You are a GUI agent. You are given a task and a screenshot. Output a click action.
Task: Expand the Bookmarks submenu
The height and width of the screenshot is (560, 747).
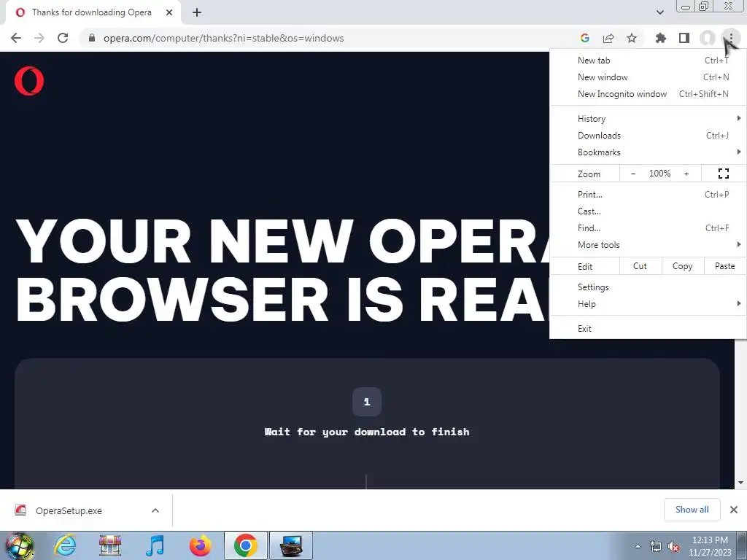pyautogui.click(x=648, y=152)
